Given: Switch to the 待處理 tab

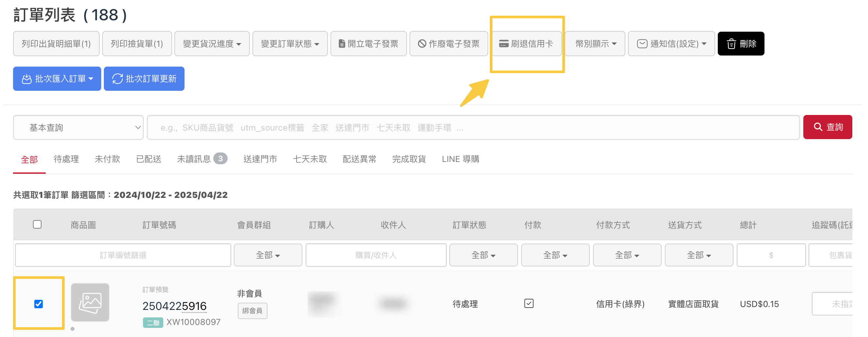Looking at the screenshot, I should coord(66,159).
